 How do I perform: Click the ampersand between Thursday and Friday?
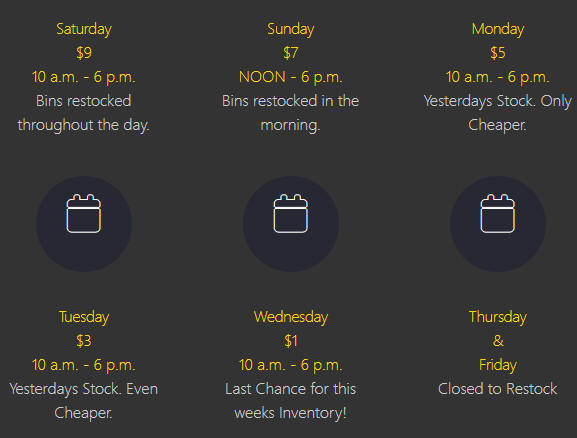click(498, 340)
